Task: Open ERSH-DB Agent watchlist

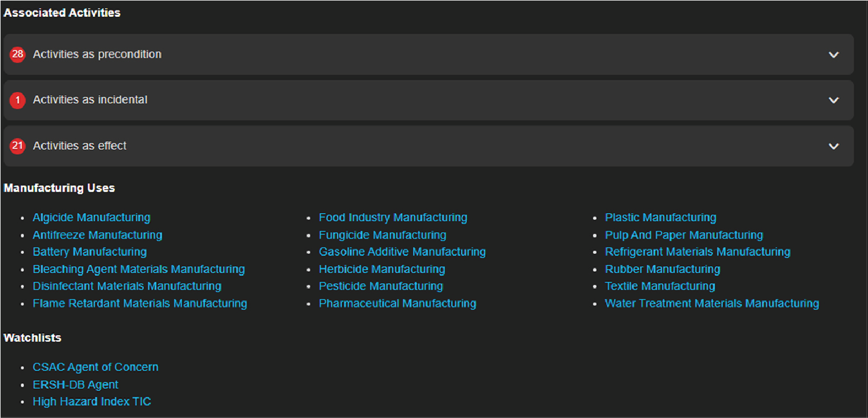Action: pos(75,384)
